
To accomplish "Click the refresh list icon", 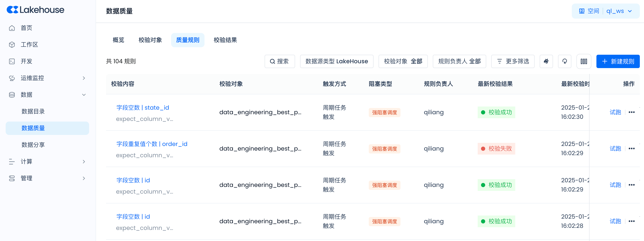I will coord(564,61).
